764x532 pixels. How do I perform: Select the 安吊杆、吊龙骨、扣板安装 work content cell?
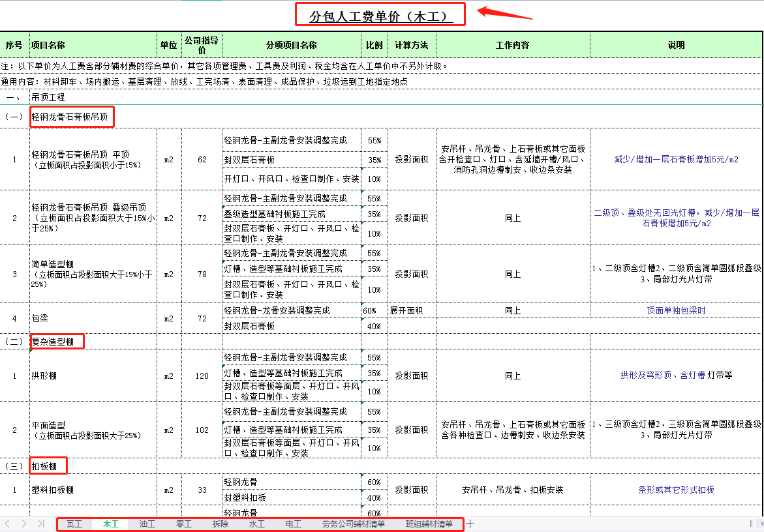[x=513, y=490]
